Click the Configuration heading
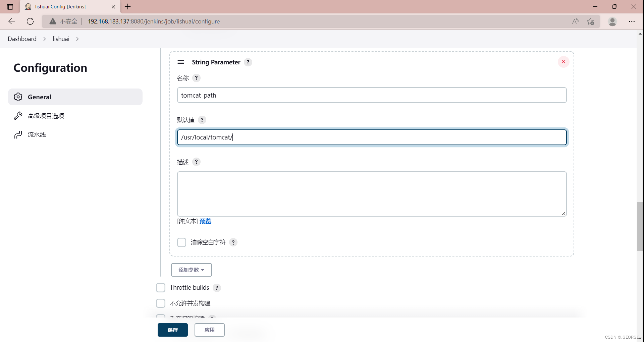 pyautogui.click(x=50, y=68)
